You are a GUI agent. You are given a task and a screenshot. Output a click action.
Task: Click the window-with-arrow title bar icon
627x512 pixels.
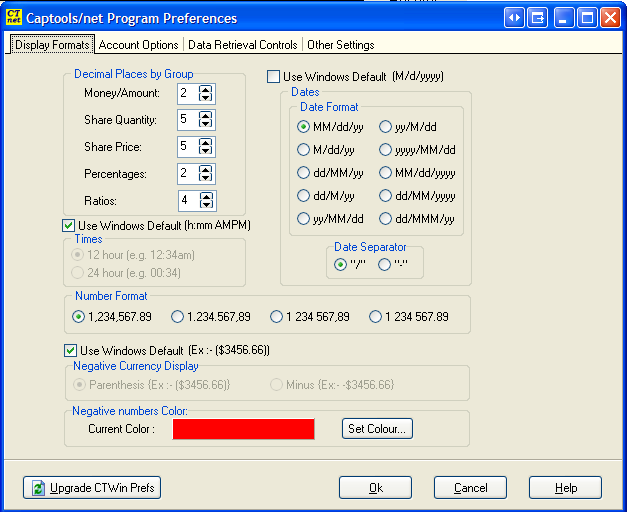[x=537, y=18]
